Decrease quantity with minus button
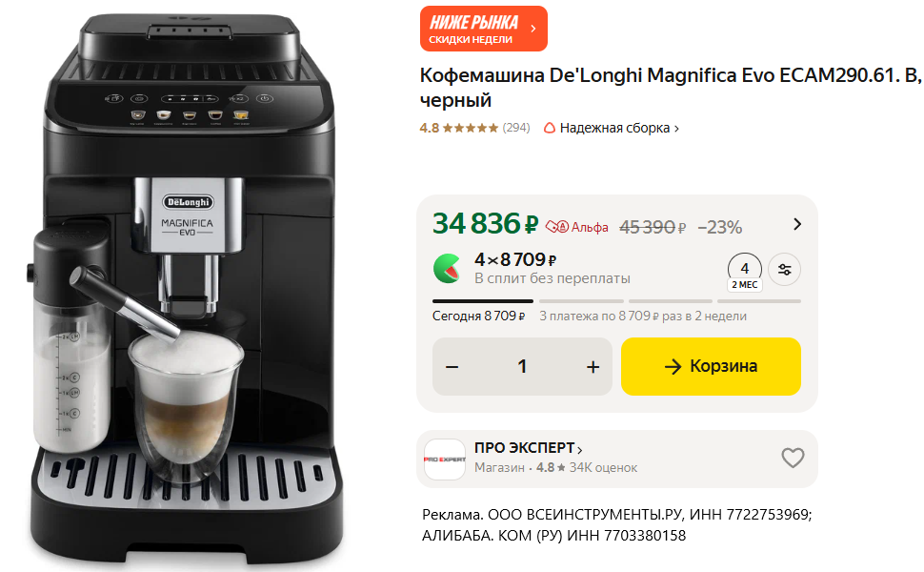This screenshot has width=924, height=572. (452, 367)
